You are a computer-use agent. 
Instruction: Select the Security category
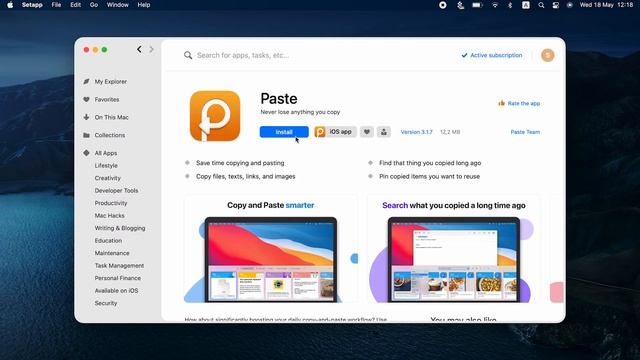(x=106, y=303)
